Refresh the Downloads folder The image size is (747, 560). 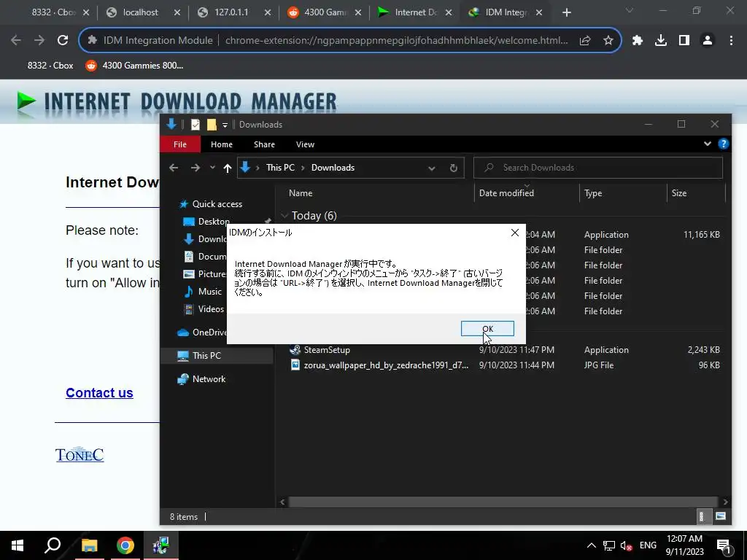[454, 168]
